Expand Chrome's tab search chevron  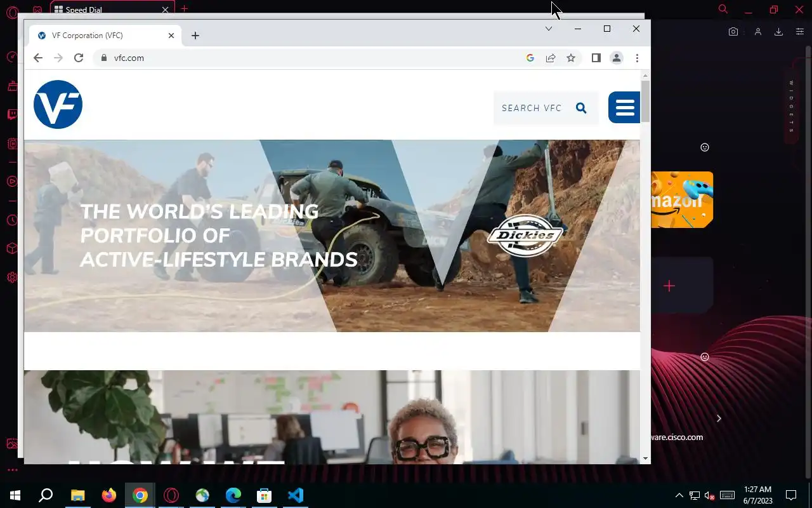coord(549,29)
